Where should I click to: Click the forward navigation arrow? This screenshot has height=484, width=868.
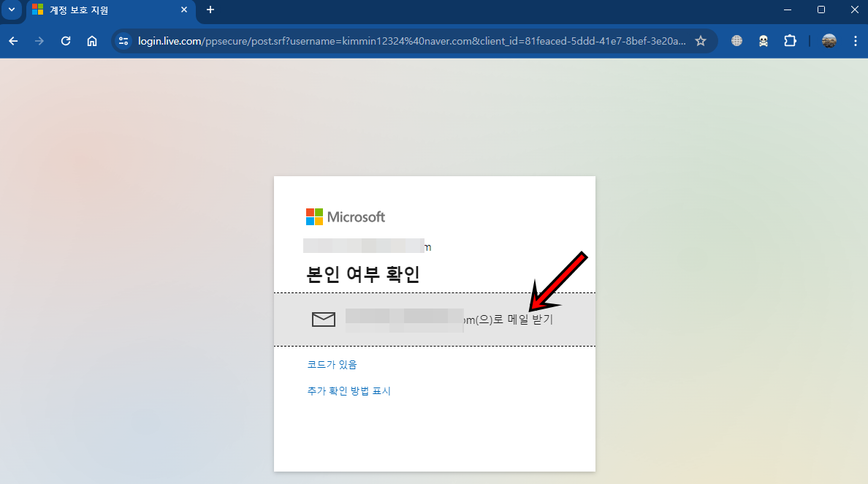click(39, 41)
